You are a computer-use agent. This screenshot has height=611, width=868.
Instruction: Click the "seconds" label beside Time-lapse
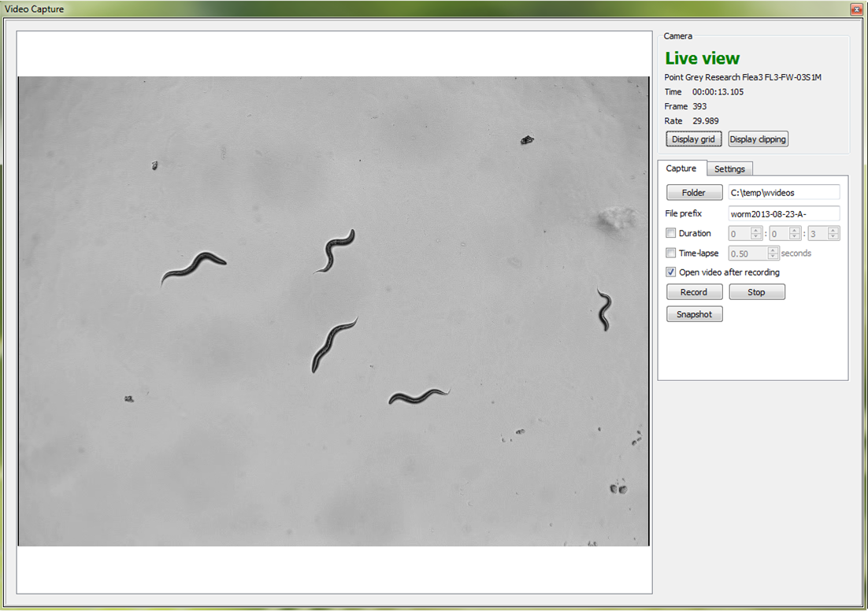pos(796,253)
